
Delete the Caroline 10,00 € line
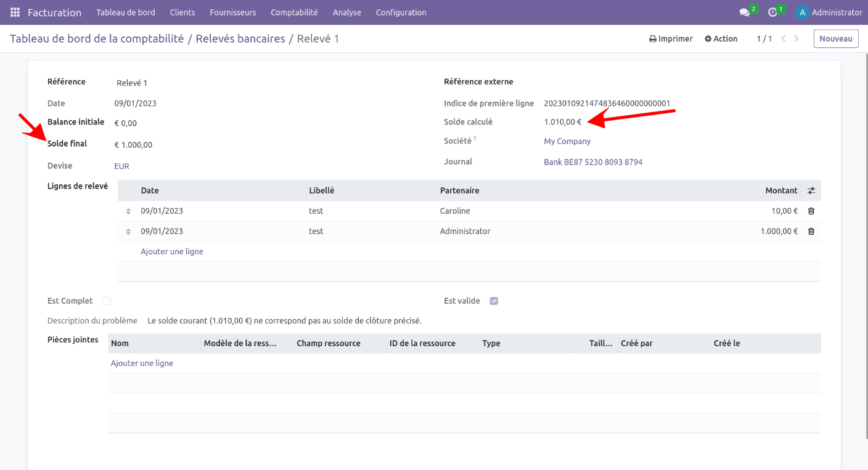click(x=811, y=211)
